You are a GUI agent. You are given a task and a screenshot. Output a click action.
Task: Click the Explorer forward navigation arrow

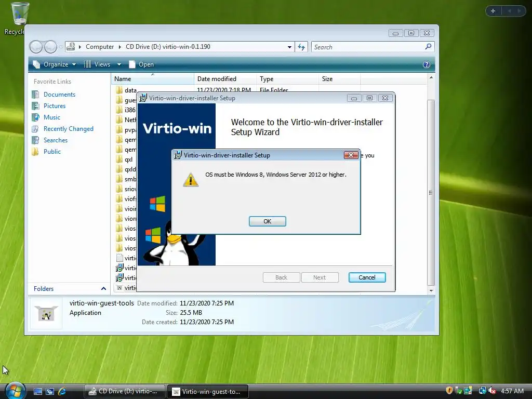50,47
